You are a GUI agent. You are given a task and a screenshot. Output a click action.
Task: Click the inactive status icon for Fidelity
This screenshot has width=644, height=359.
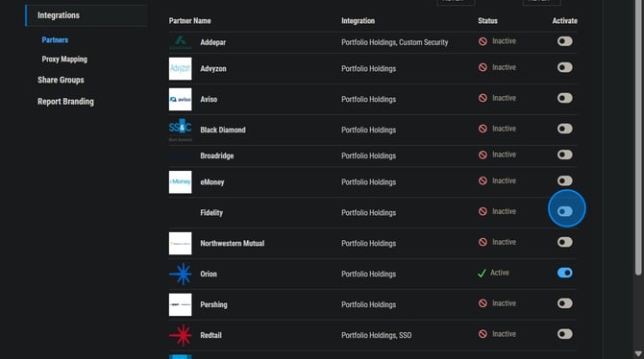483,212
